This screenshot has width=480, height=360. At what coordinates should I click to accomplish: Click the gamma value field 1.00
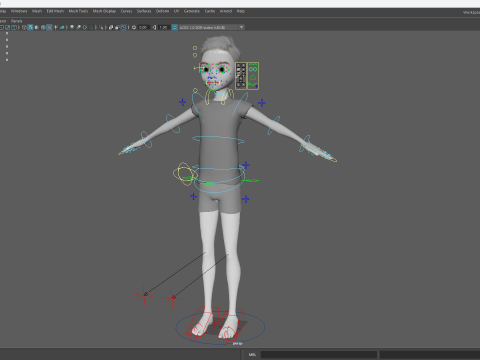163,27
